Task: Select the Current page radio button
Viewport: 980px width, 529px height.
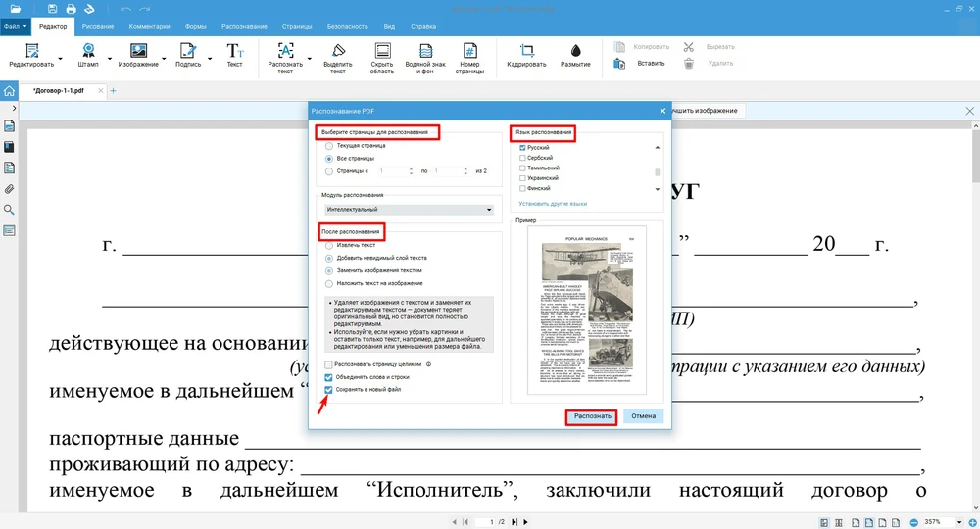Action: click(329, 145)
